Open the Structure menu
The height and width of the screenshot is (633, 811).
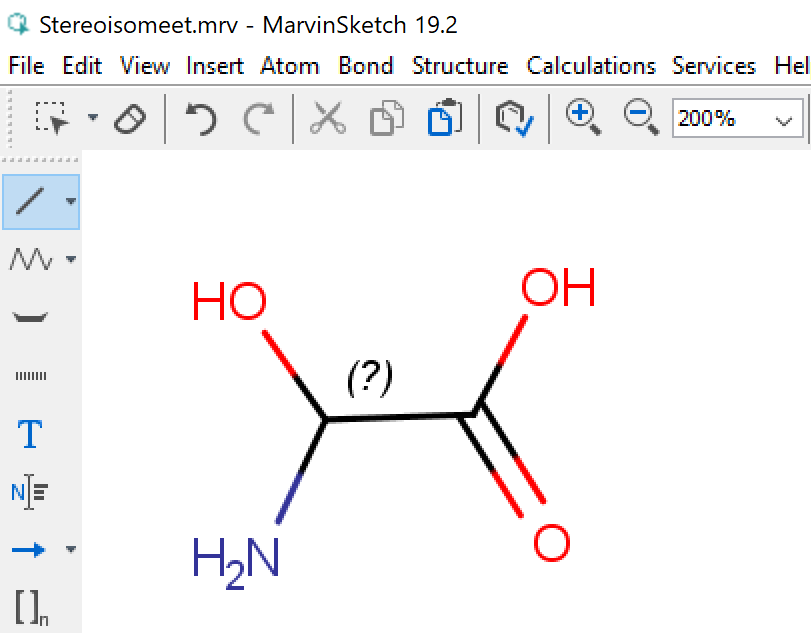click(459, 66)
